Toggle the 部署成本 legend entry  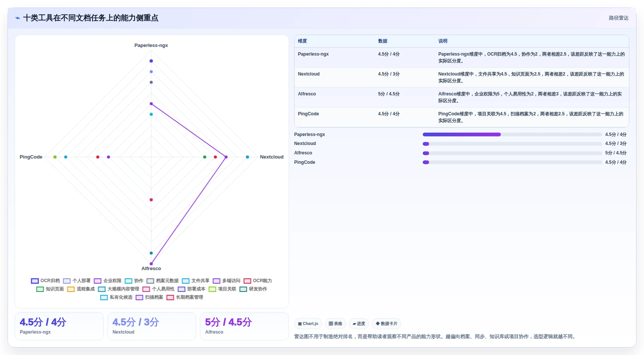(x=192, y=289)
